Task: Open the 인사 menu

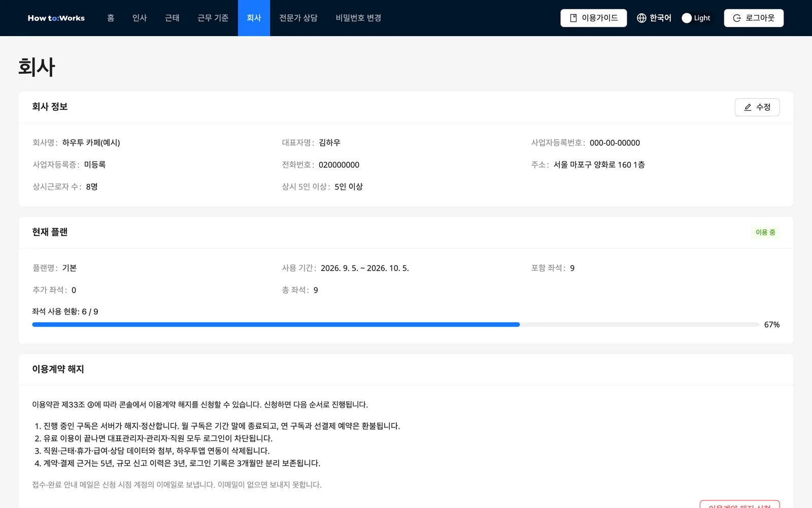Action: click(x=140, y=18)
